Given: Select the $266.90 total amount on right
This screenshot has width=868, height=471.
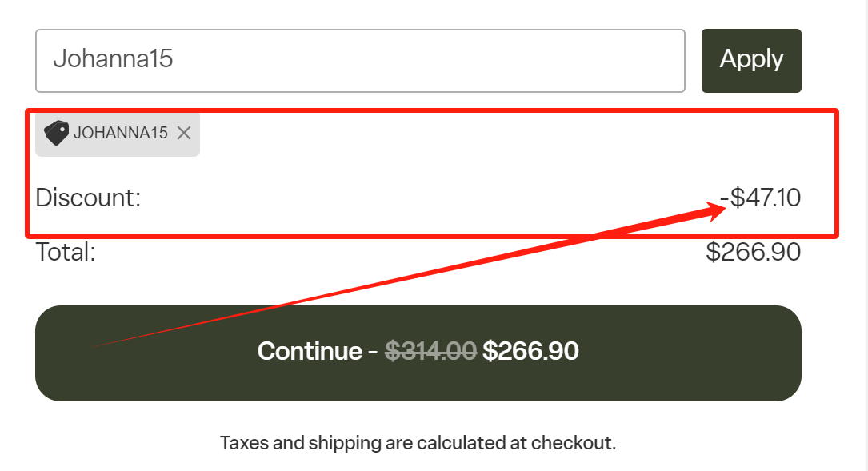Looking at the screenshot, I should pyautogui.click(x=754, y=253).
